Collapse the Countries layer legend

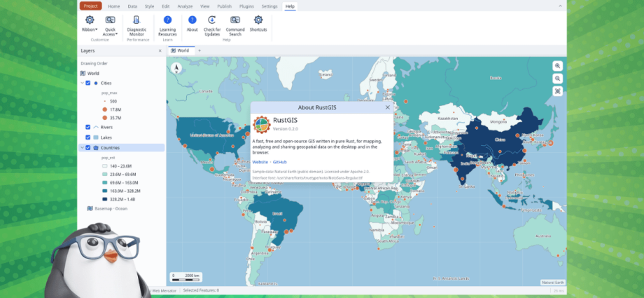[x=82, y=148]
